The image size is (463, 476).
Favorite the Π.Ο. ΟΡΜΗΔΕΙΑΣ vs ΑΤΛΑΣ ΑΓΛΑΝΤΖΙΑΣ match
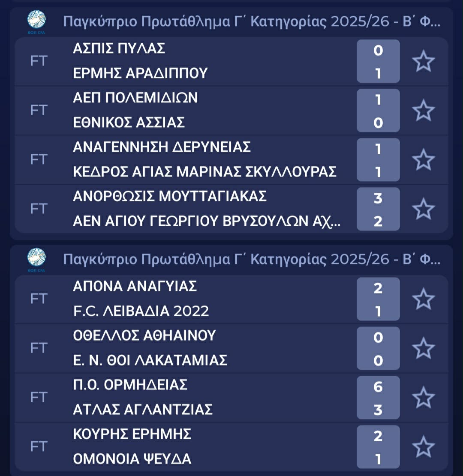tap(423, 398)
